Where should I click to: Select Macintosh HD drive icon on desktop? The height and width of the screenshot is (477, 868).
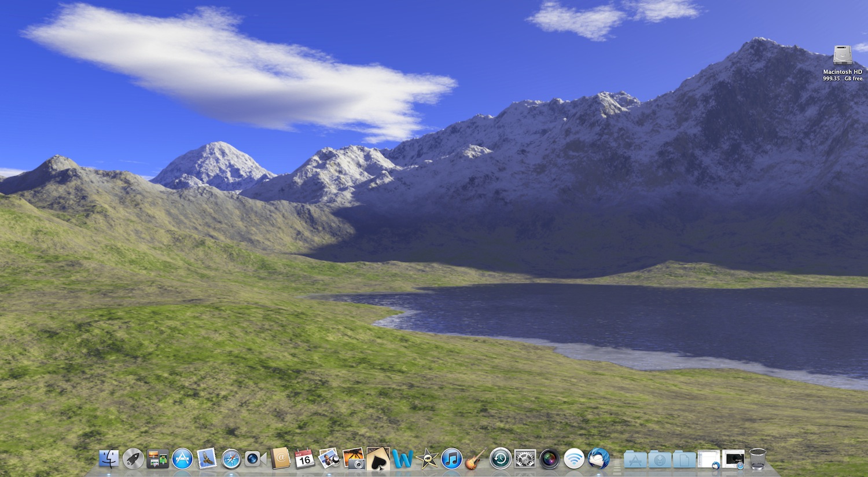[843, 55]
